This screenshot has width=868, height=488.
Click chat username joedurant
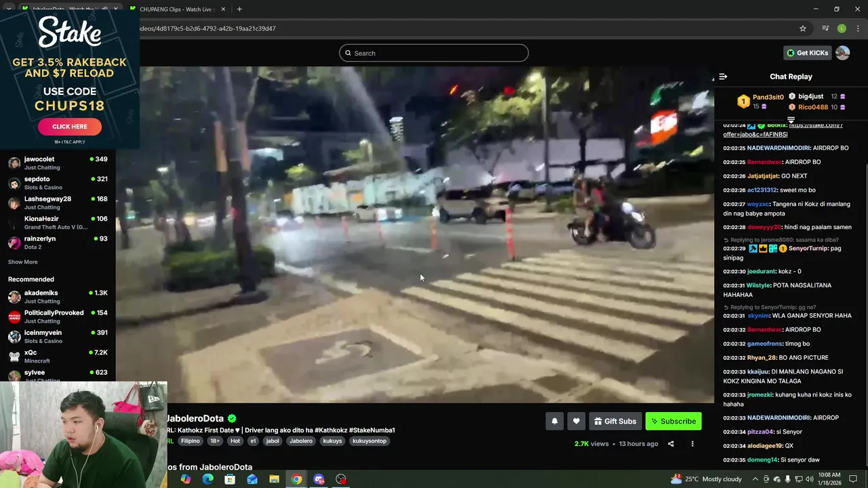[762, 272]
